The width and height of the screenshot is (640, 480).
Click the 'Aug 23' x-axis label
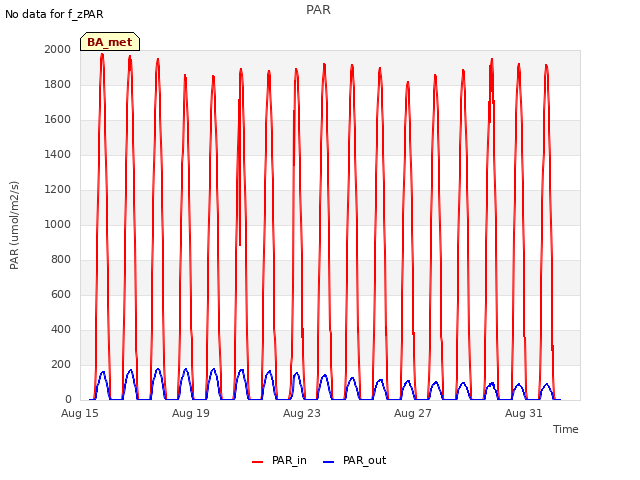(302, 413)
